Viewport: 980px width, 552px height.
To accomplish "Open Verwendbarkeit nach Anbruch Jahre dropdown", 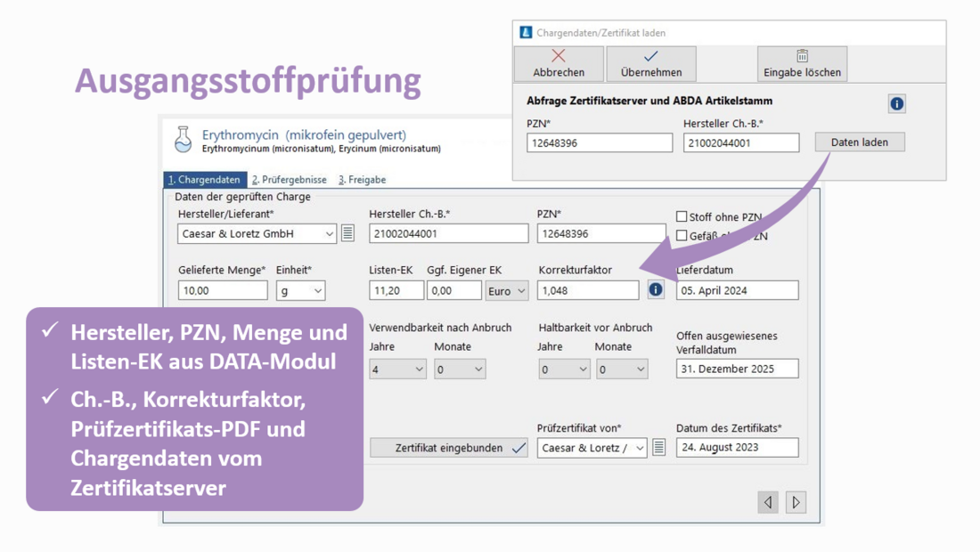I will pos(419,369).
